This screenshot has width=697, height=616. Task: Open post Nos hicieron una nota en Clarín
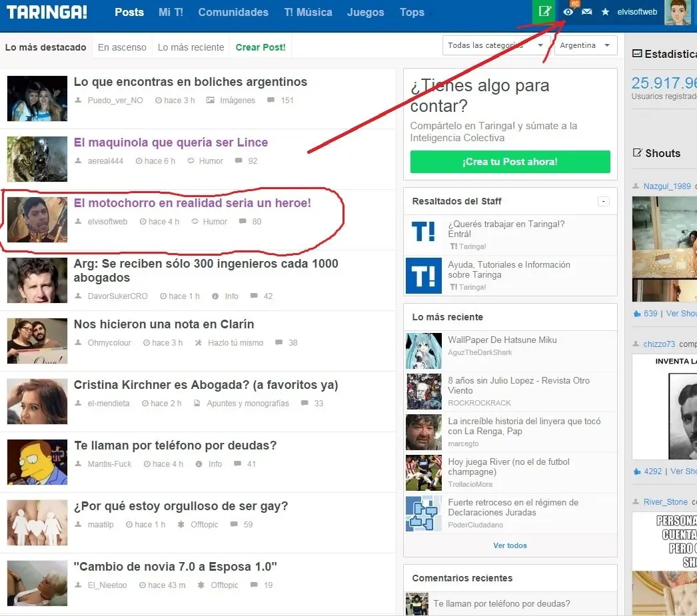coord(163,324)
